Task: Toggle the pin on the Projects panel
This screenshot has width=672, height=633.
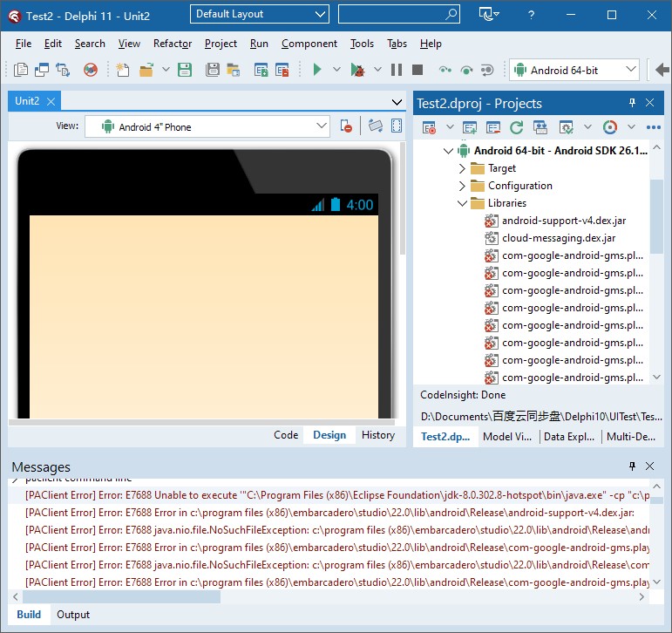Action: 633,103
